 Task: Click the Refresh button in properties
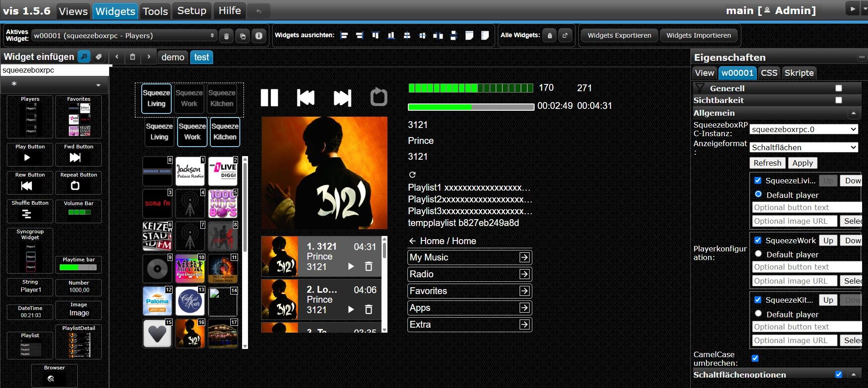(767, 163)
